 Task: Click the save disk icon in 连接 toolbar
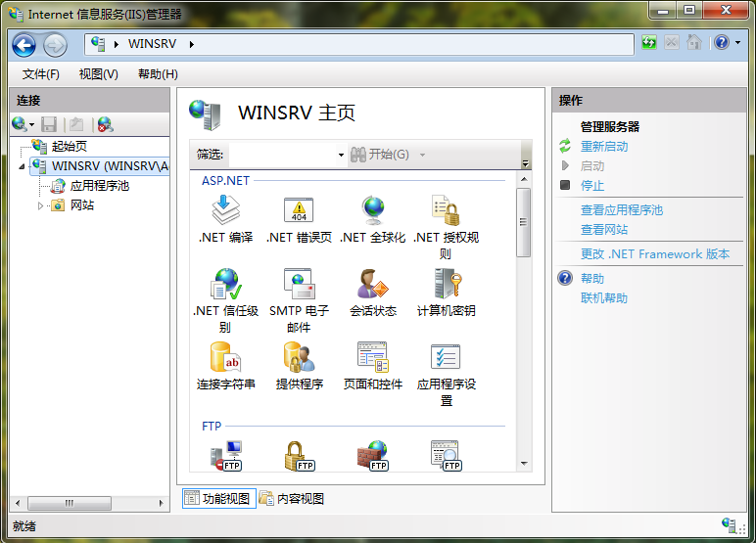click(x=49, y=124)
